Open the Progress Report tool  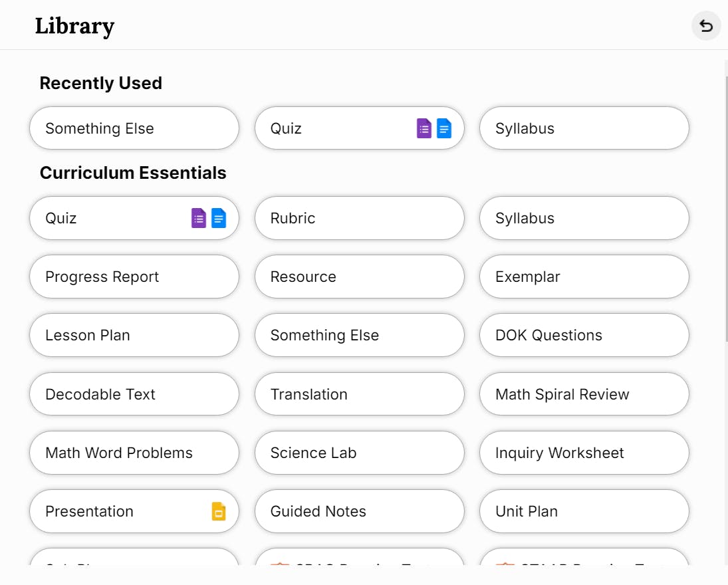134,277
